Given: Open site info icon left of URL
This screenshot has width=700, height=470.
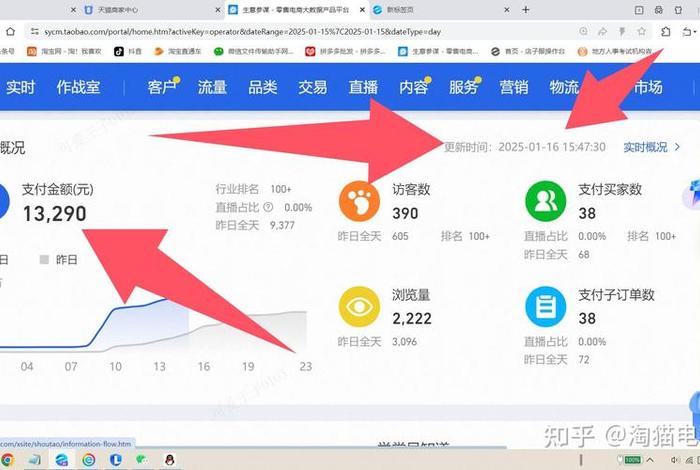Looking at the screenshot, I should (34, 32).
